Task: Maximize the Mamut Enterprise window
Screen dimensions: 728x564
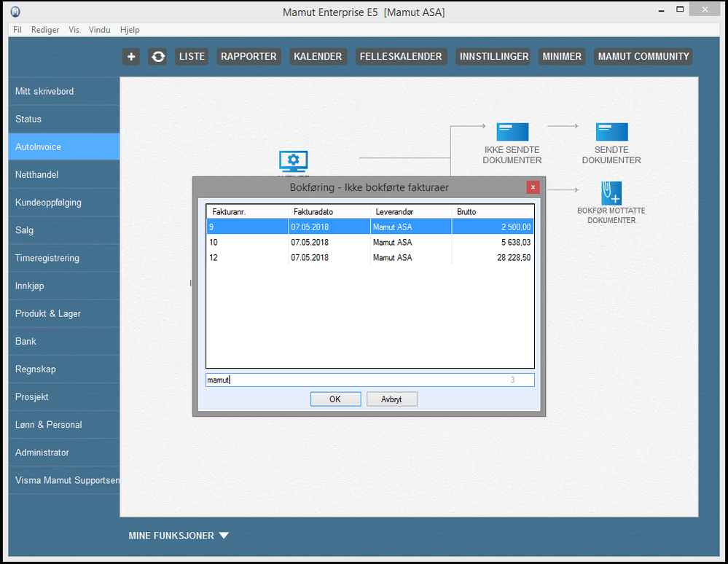Action: pyautogui.click(x=680, y=9)
